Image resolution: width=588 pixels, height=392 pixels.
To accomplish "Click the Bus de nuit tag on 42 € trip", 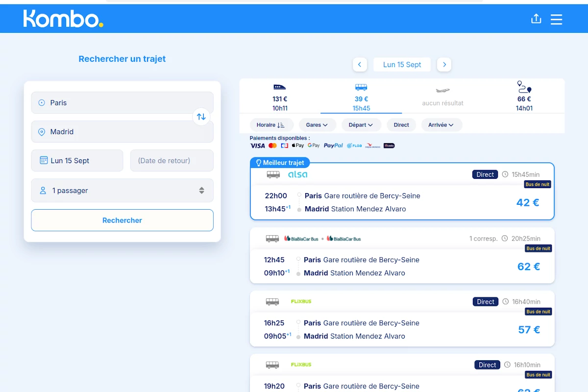I will tap(538, 185).
